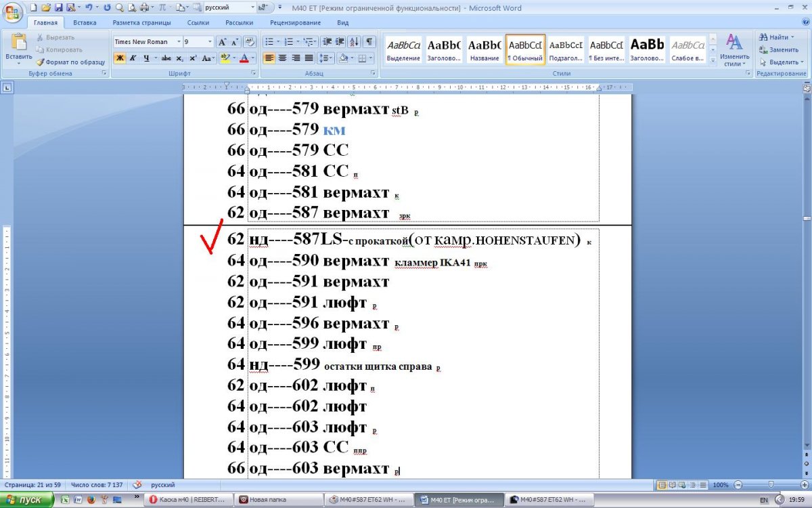Open text highlight color yellow swatch
The height and width of the screenshot is (508, 812).
coord(225,58)
